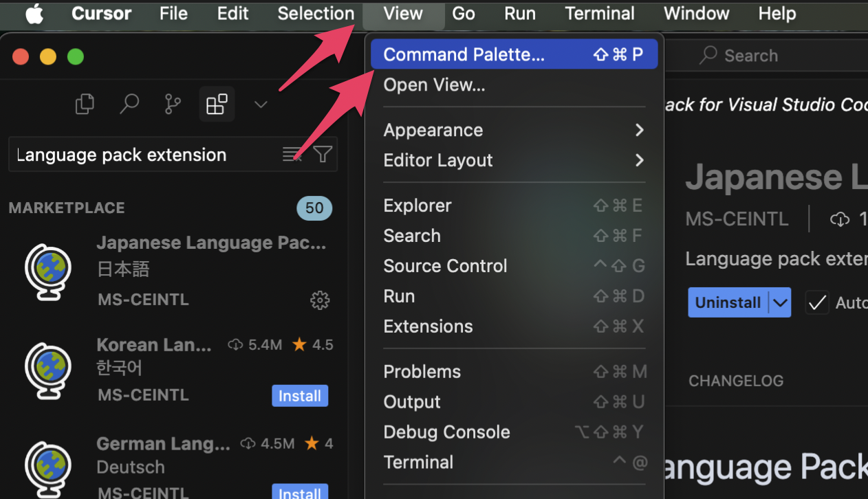Select Search in the View menu
Image resolution: width=868 pixels, height=499 pixels.
514,236
